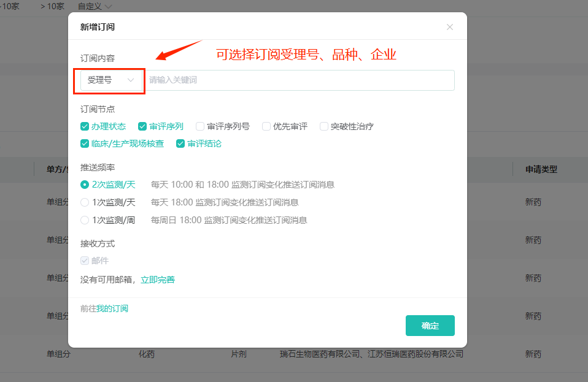The width and height of the screenshot is (588, 382).
Task: Click the 片剂 cell in background table
Action: 239,354
